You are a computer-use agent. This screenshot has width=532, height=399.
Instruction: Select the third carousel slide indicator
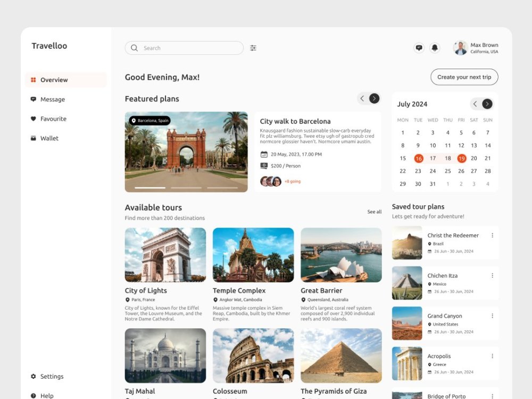tap(222, 188)
